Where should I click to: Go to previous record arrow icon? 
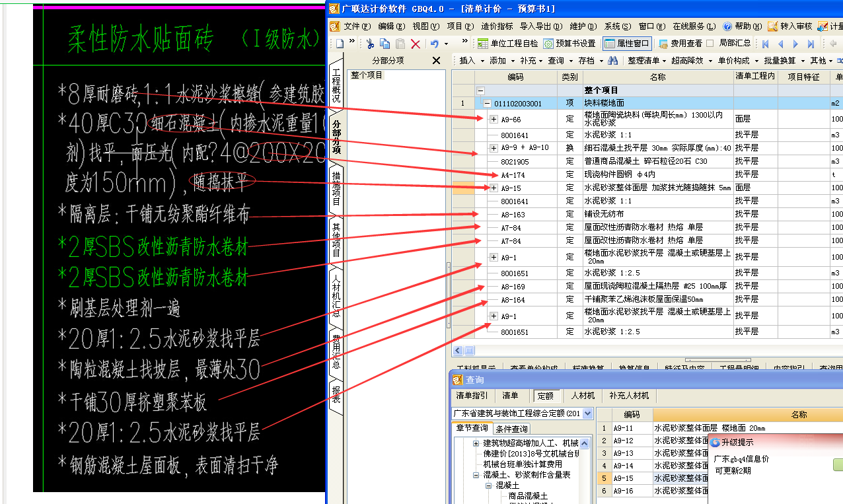(780, 44)
